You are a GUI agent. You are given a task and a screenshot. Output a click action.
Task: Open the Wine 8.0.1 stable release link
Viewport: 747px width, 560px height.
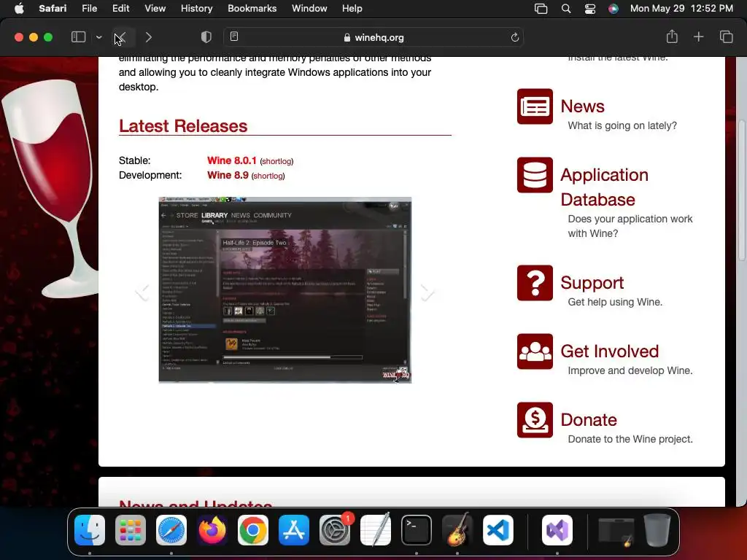point(231,160)
